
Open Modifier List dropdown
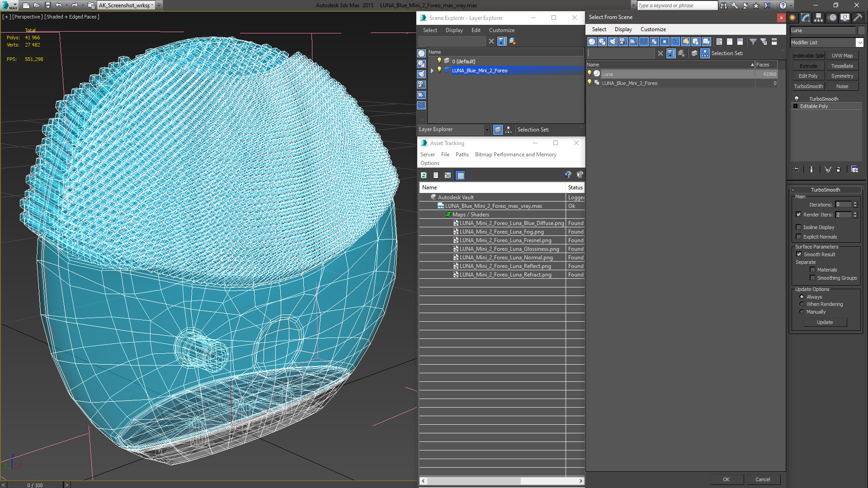859,42
